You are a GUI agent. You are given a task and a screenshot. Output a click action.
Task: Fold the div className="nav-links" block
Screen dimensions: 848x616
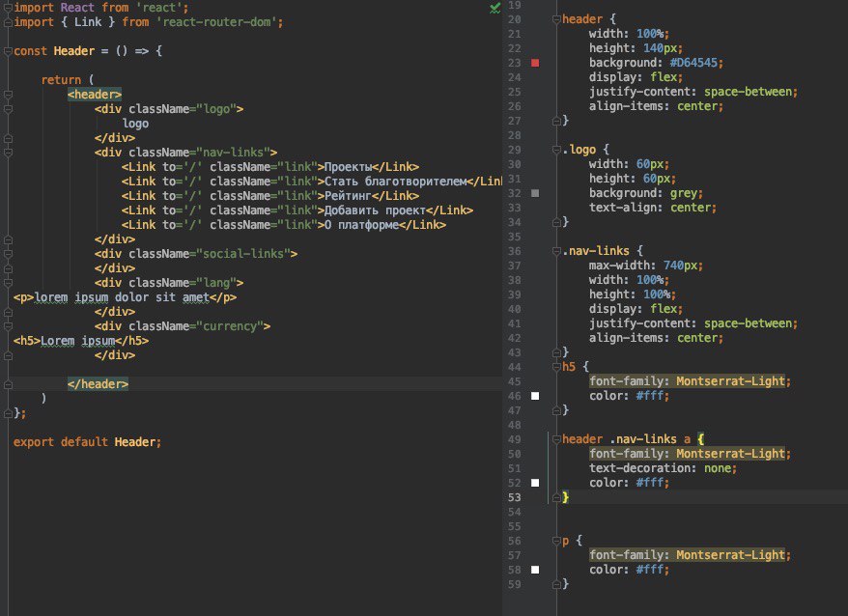pos(8,152)
